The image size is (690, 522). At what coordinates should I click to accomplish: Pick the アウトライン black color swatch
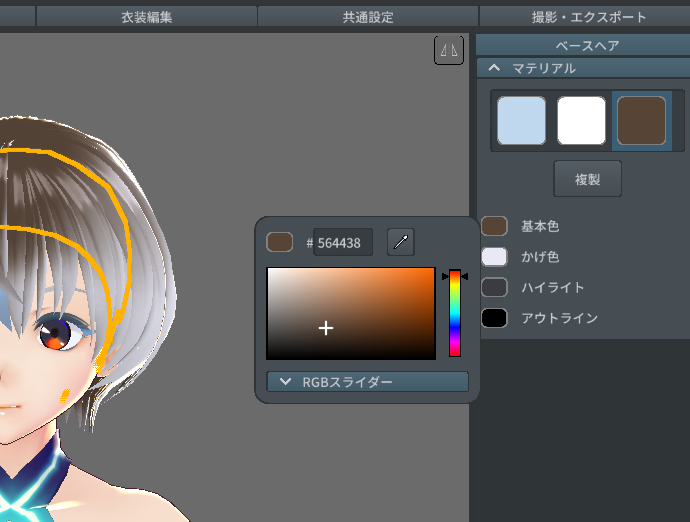point(495,318)
